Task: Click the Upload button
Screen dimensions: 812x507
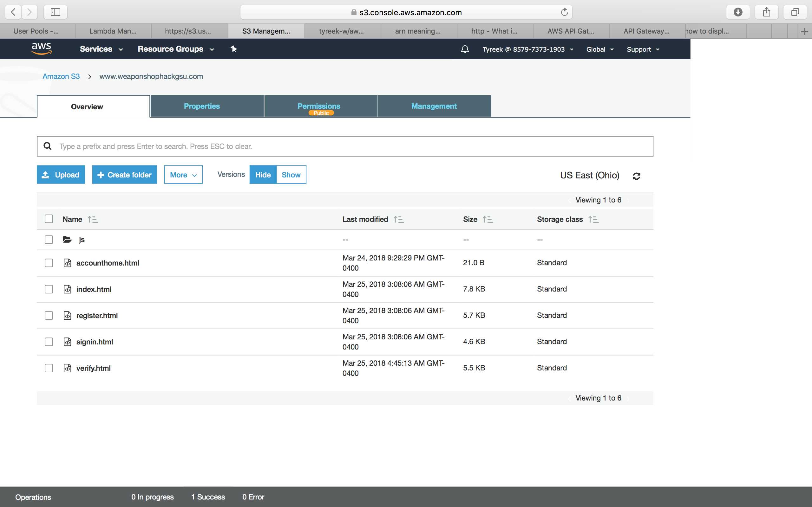Action: click(x=61, y=175)
